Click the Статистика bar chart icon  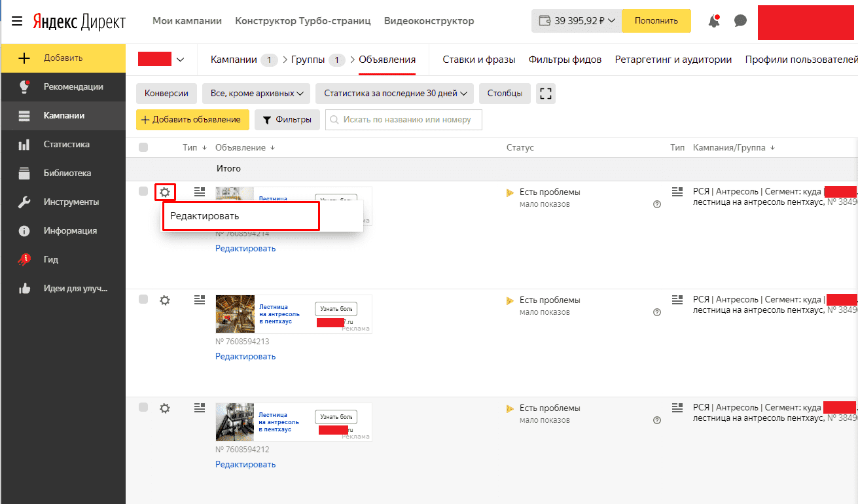point(24,145)
